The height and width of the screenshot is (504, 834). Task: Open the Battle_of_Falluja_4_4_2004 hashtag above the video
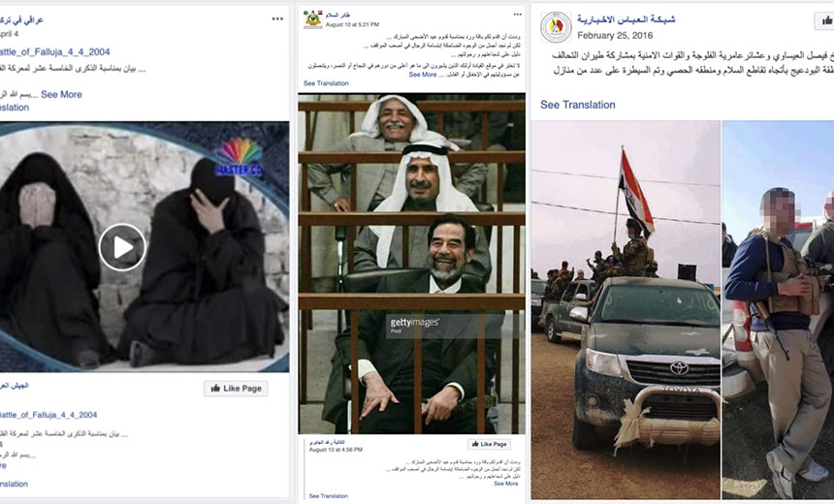point(53,52)
